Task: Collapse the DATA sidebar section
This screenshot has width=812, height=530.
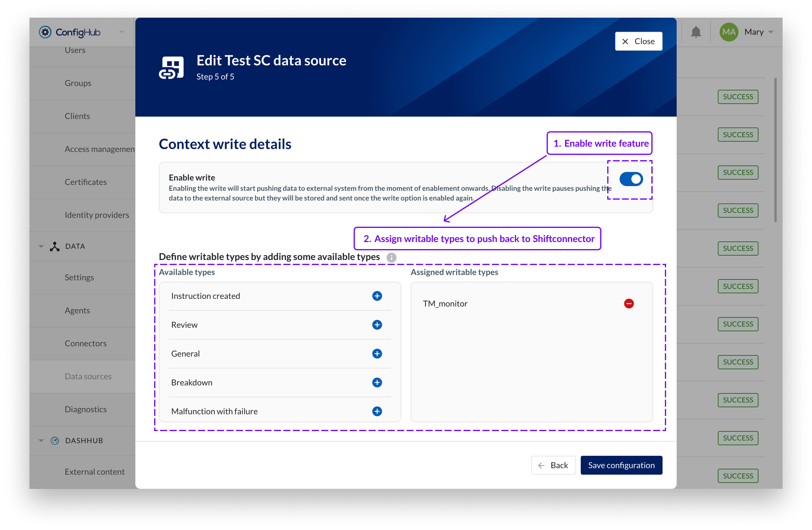Action: point(41,246)
